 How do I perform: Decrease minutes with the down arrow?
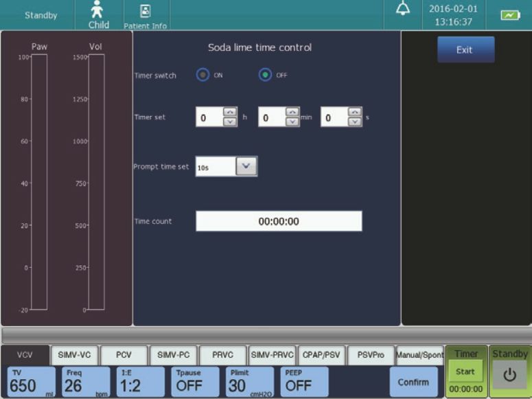coord(292,122)
